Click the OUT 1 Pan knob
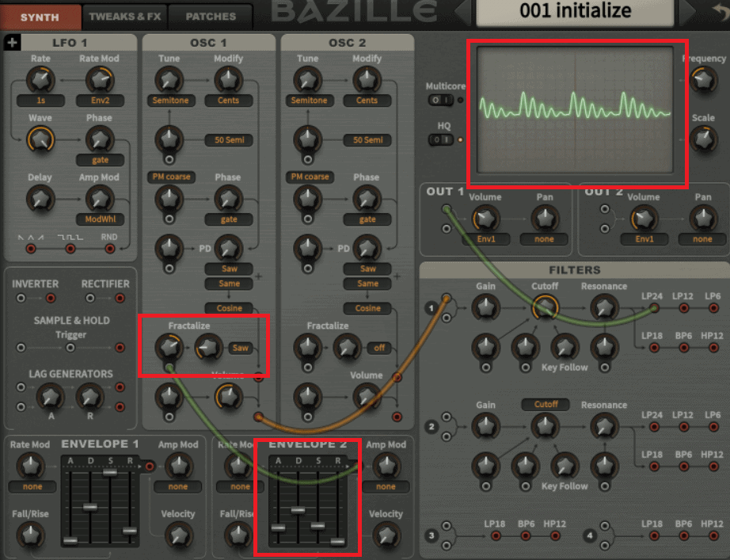The image size is (730, 560). pyautogui.click(x=543, y=217)
